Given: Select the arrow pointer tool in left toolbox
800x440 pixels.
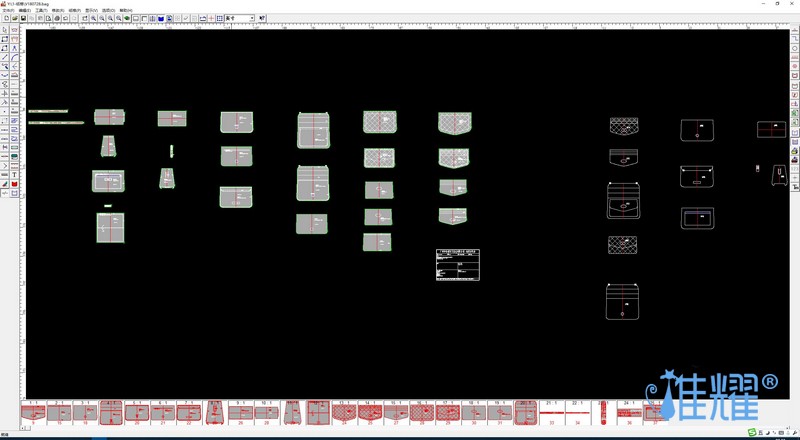Looking at the screenshot, I should (x=5, y=30).
